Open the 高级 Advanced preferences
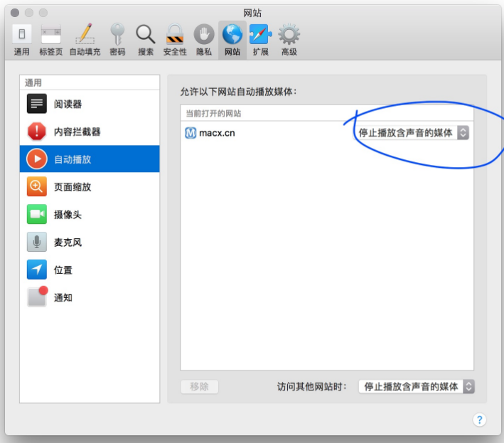This screenshot has height=443, width=504. tap(289, 40)
